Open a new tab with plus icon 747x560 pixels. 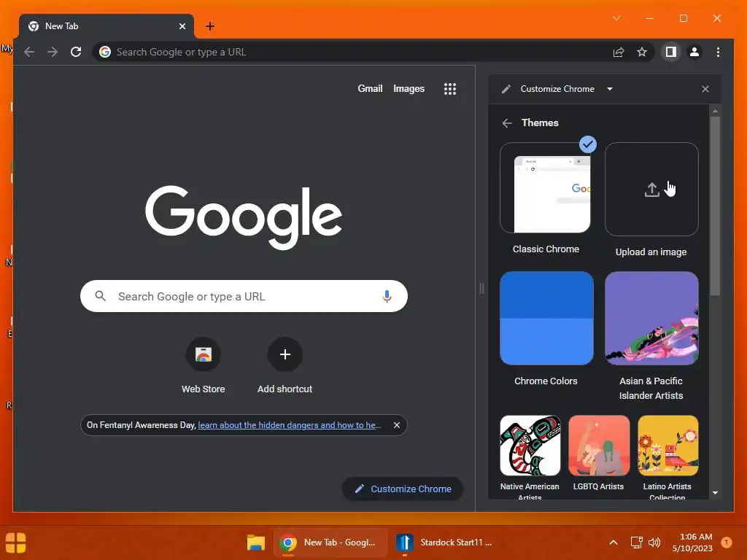point(210,26)
